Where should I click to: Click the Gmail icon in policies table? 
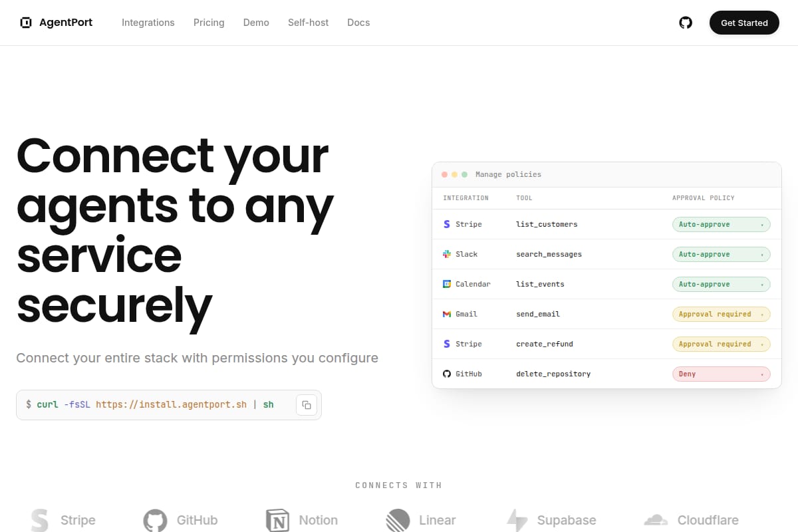click(447, 314)
